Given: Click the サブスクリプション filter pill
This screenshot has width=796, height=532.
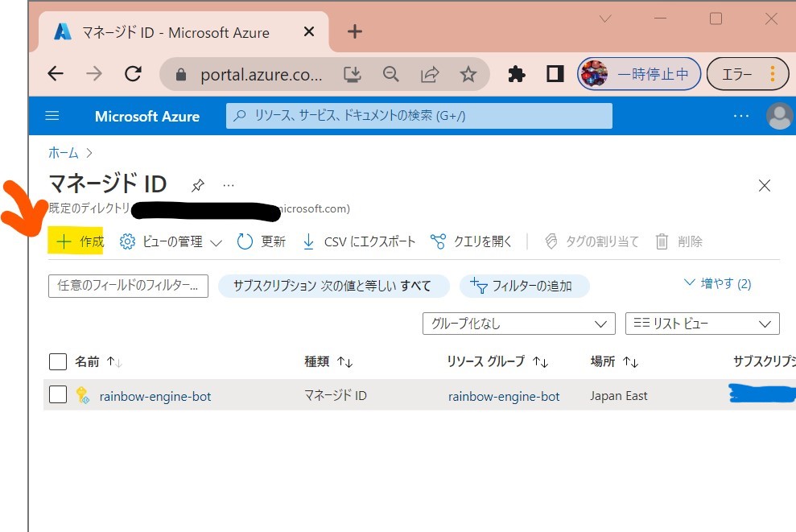Looking at the screenshot, I should tap(333, 286).
